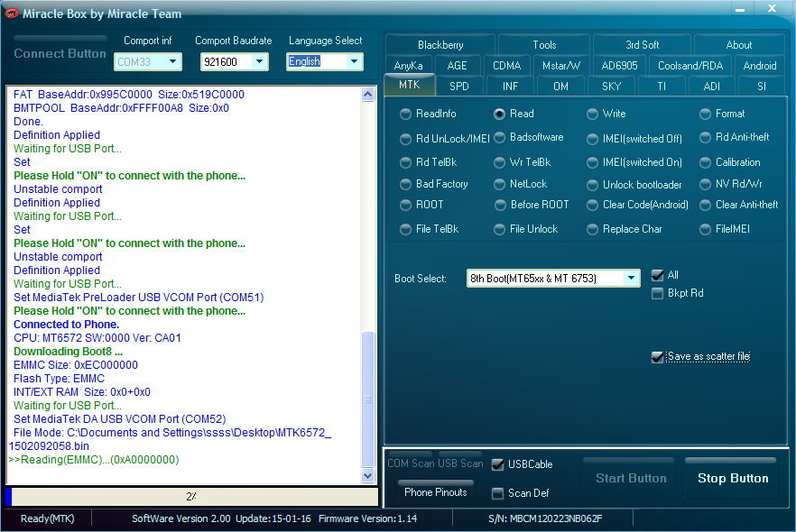Switch to the AnyKa tab

[408, 66]
